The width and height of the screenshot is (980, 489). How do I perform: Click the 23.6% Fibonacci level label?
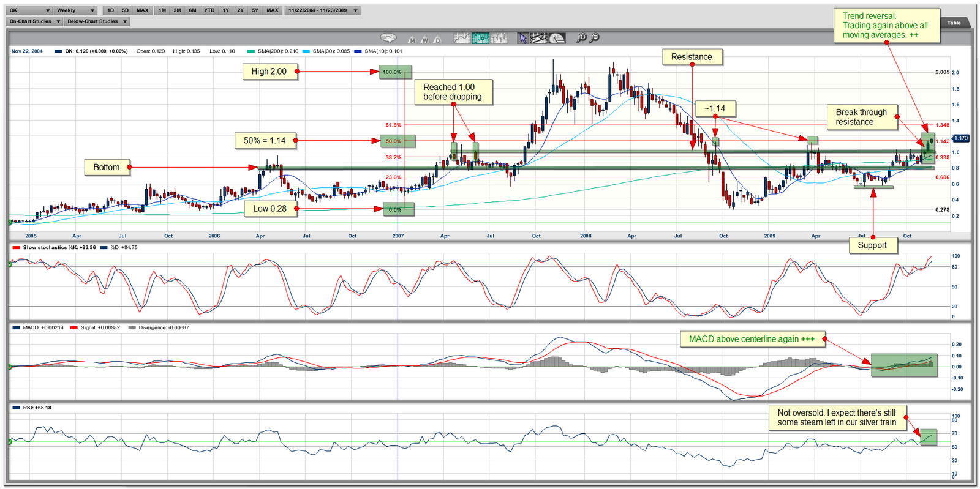coord(393,177)
